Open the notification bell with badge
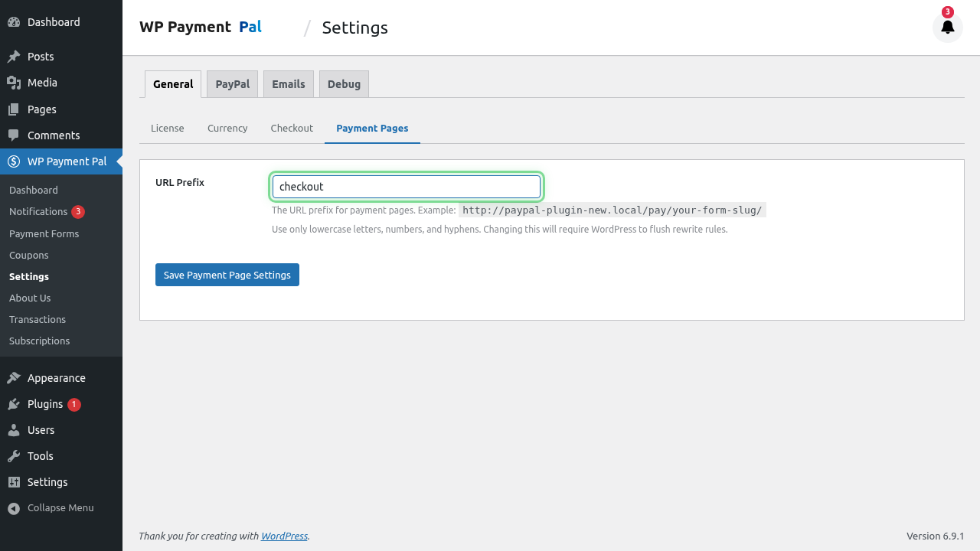Image resolution: width=980 pixels, height=551 pixels. point(947,28)
